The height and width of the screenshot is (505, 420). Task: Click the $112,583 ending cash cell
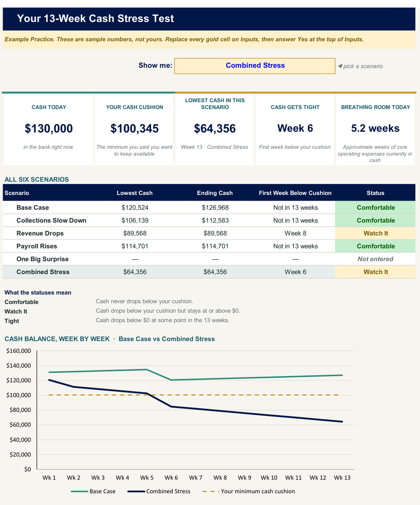[x=215, y=220]
